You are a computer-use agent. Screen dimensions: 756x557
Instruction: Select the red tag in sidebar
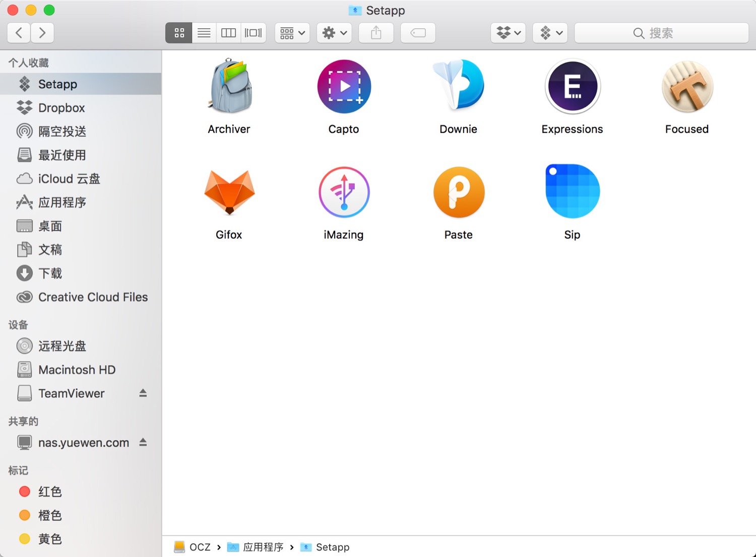(49, 492)
